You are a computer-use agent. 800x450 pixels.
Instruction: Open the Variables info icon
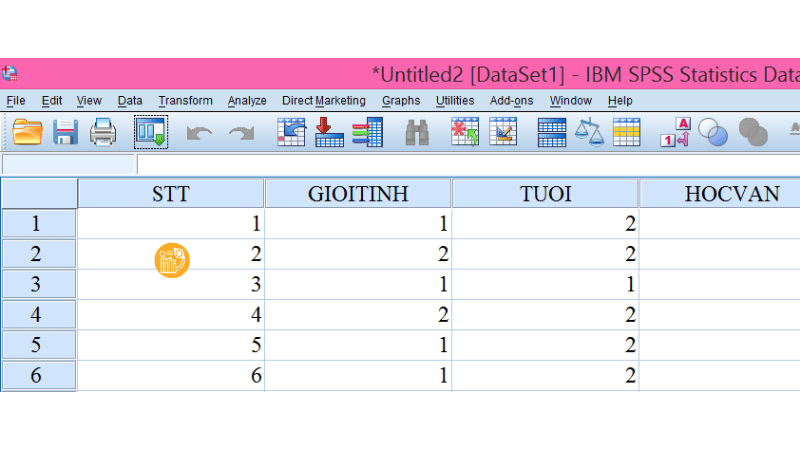(x=367, y=132)
